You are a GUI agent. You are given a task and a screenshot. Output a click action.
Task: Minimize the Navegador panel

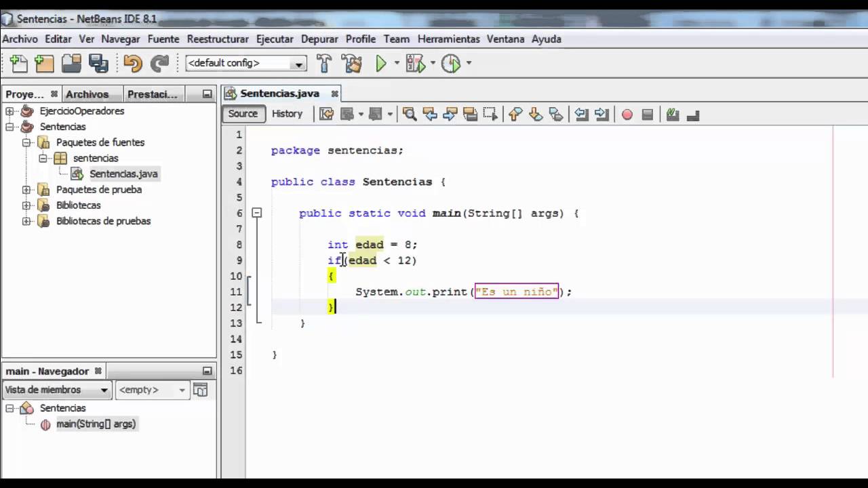pos(208,371)
